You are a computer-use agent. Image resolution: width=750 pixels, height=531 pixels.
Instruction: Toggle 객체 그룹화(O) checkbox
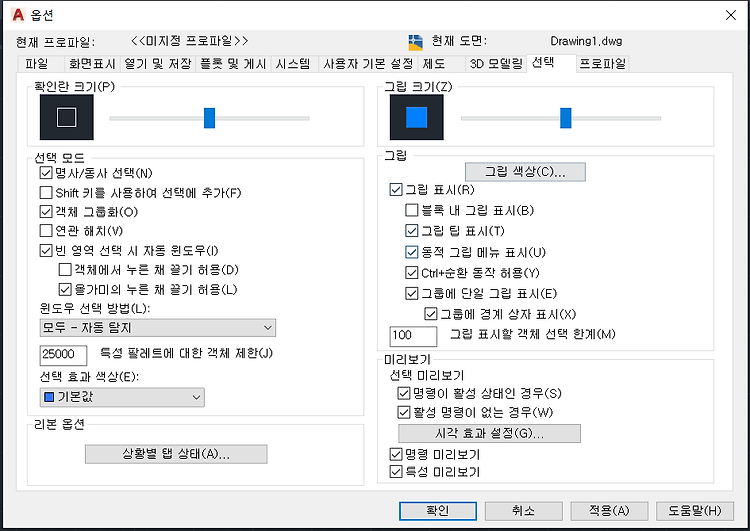click(46, 212)
